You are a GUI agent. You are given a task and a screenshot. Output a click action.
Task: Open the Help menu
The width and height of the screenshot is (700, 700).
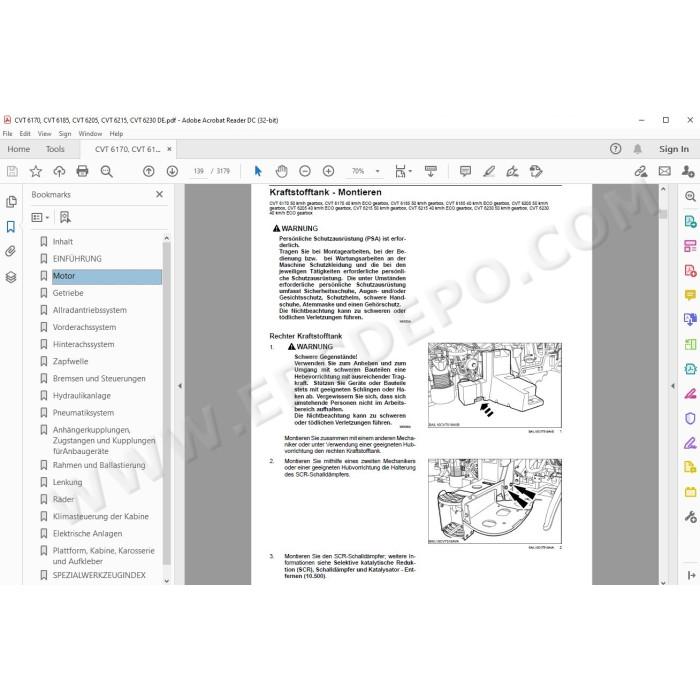(x=116, y=133)
